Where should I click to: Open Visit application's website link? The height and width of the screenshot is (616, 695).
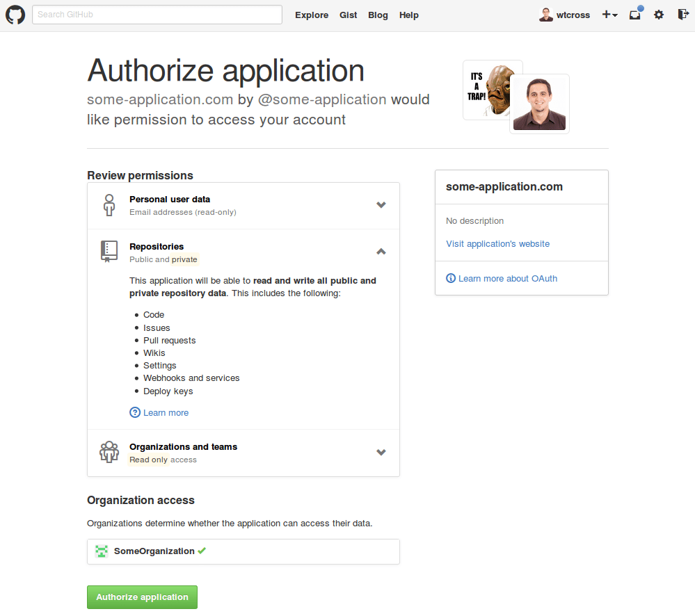tap(497, 243)
